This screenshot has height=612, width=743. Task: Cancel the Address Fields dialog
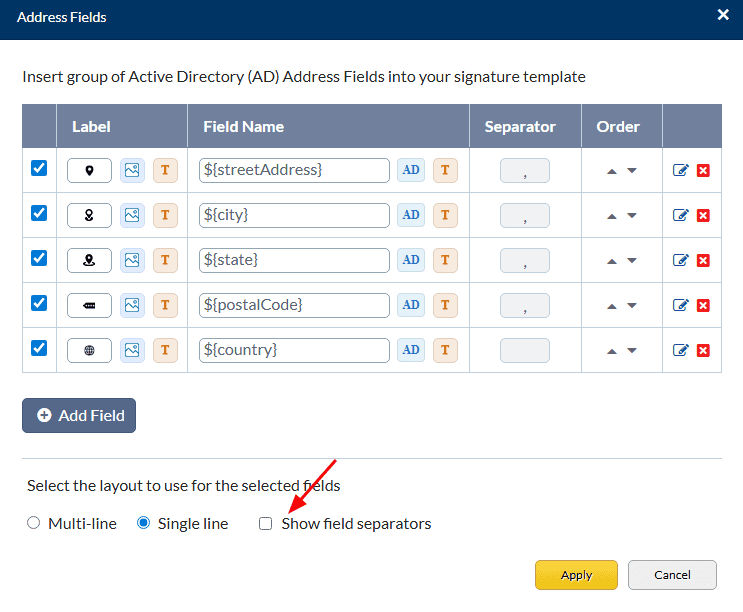[672, 575]
